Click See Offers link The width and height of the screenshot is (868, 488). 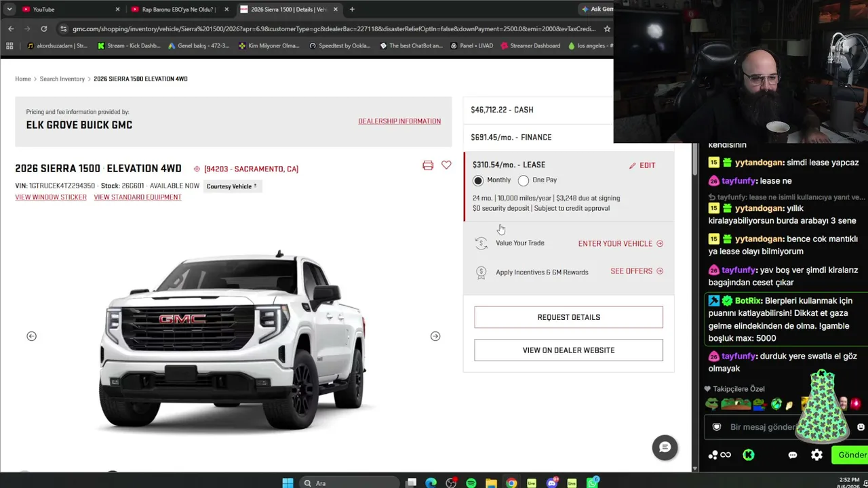tap(637, 271)
